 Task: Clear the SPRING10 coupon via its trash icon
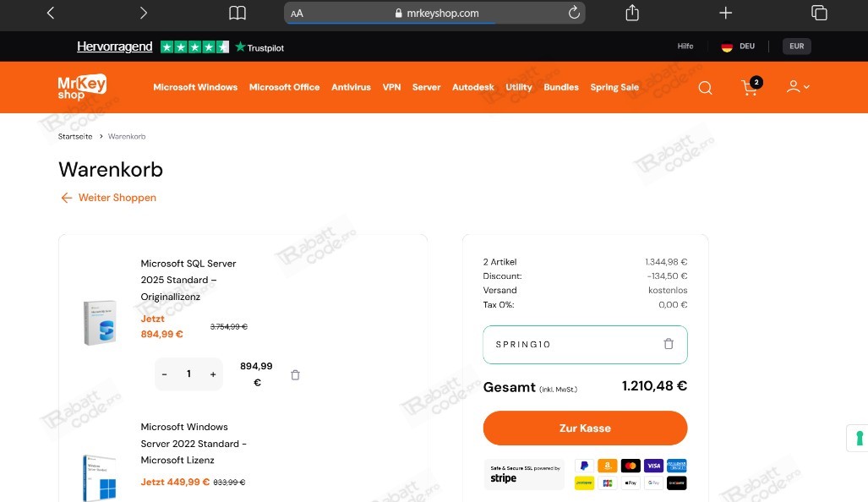668,344
